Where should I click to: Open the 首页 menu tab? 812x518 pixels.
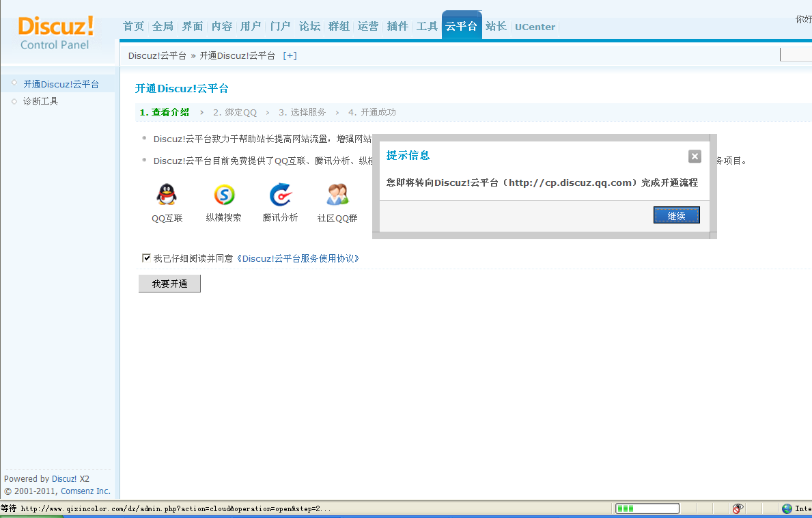tap(134, 27)
